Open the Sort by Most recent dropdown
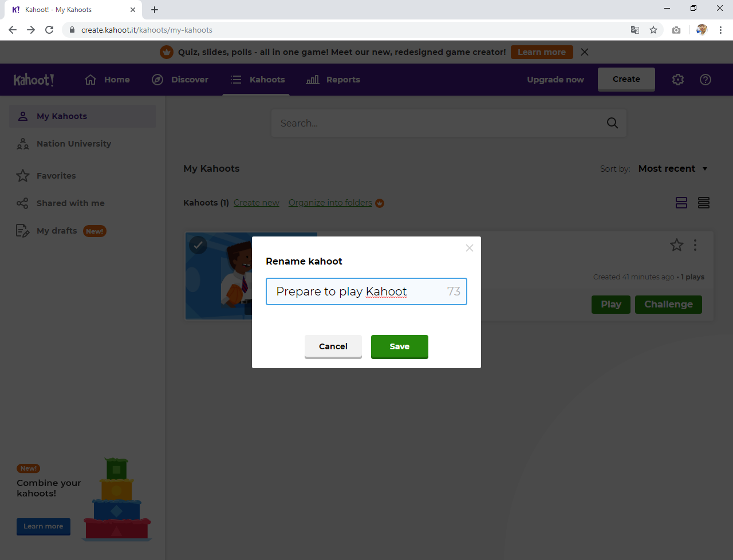Screen dimensions: 733x560 673,168
